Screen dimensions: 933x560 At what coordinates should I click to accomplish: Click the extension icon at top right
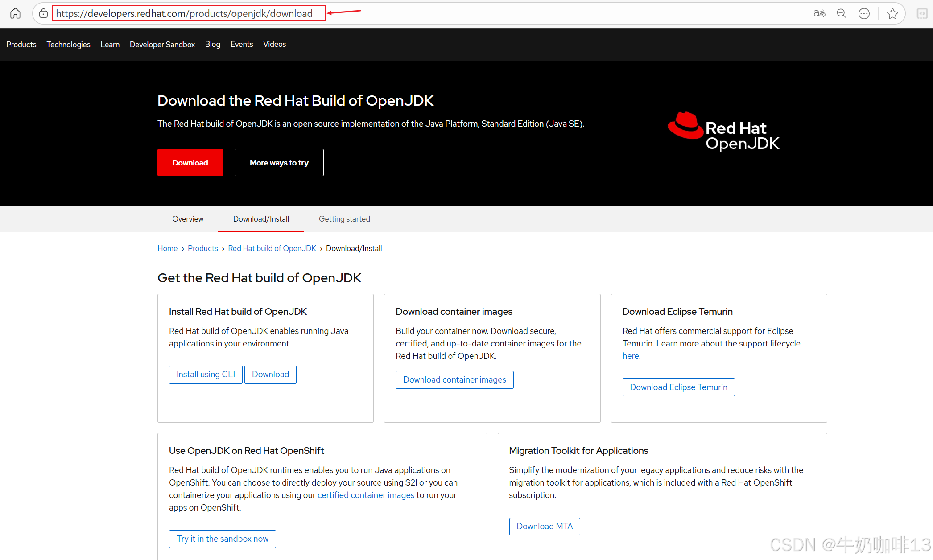922,13
